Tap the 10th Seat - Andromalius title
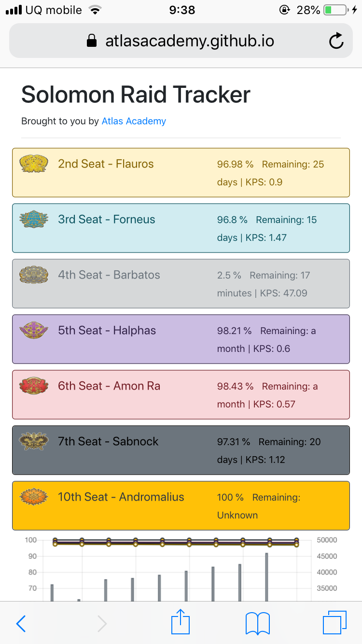Viewport: 362px width, 644px height. [x=121, y=497]
